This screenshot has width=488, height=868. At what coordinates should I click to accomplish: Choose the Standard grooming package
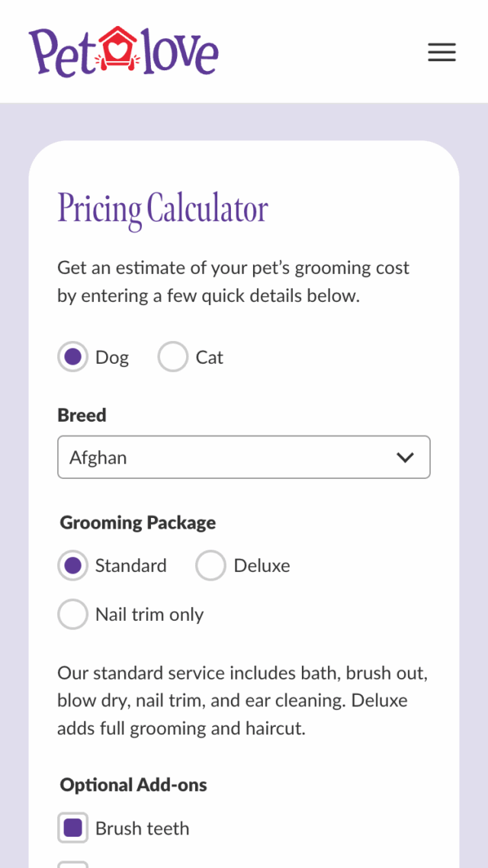[x=73, y=566]
